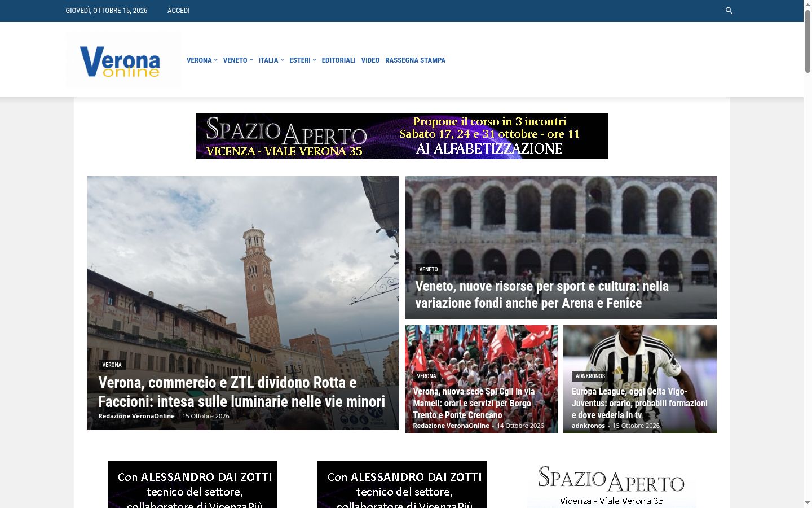Select the Veneto category tag

click(429, 269)
